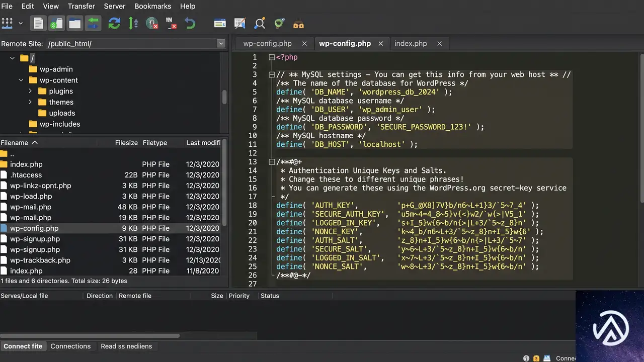Switch to the index.php editor tab

click(411, 43)
